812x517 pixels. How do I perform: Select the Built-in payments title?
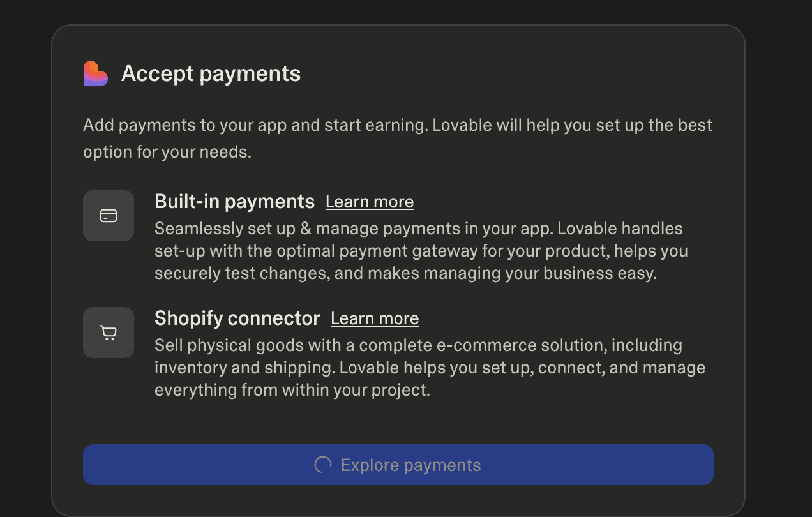pyautogui.click(x=234, y=202)
